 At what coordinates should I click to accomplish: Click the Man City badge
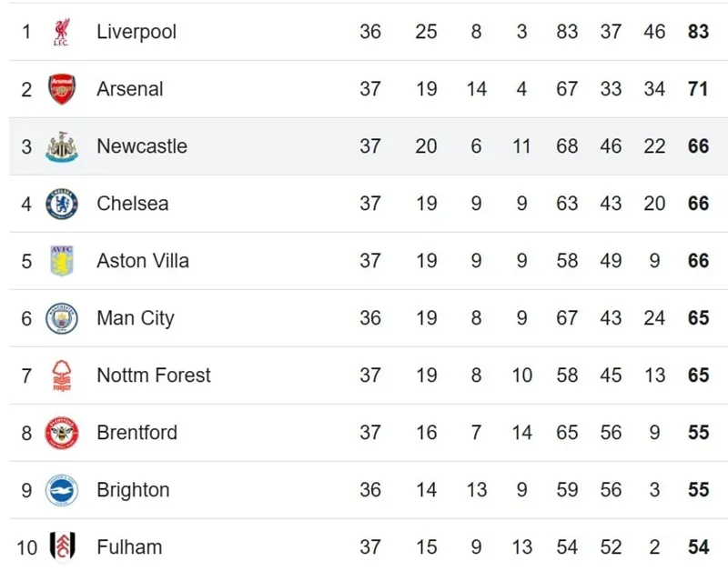(x=62, y=318)
